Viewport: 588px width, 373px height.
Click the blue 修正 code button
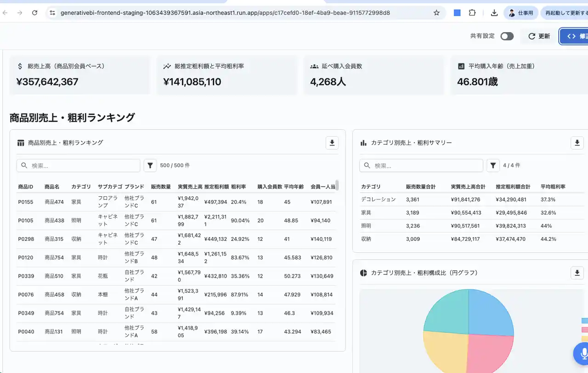pyautogui.click(x=574, y=36)
